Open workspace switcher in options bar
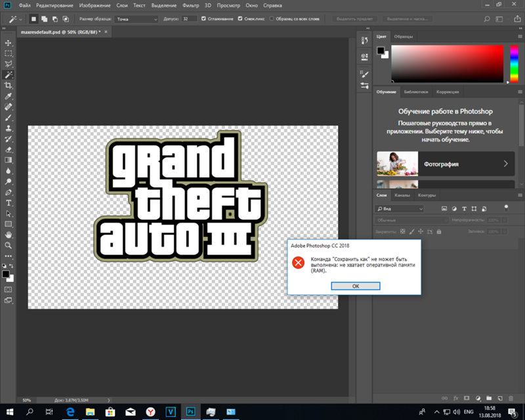Screen dimensions: 525x420 [x=499, y=19]
